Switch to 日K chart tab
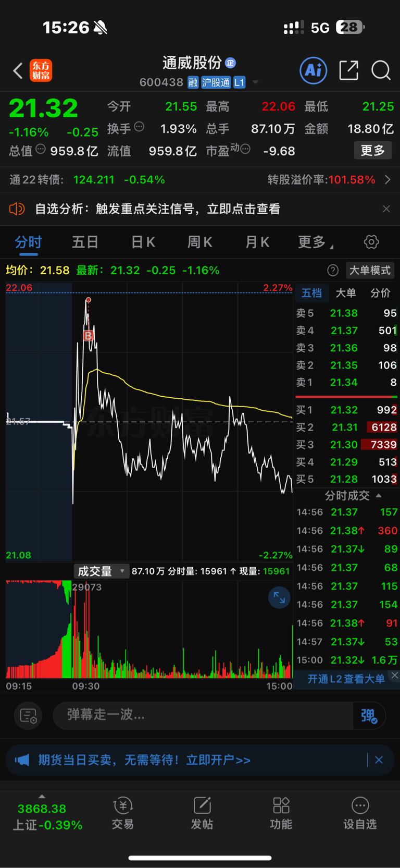This screenshot has height=868, width=400. click(x=143, y=242)
